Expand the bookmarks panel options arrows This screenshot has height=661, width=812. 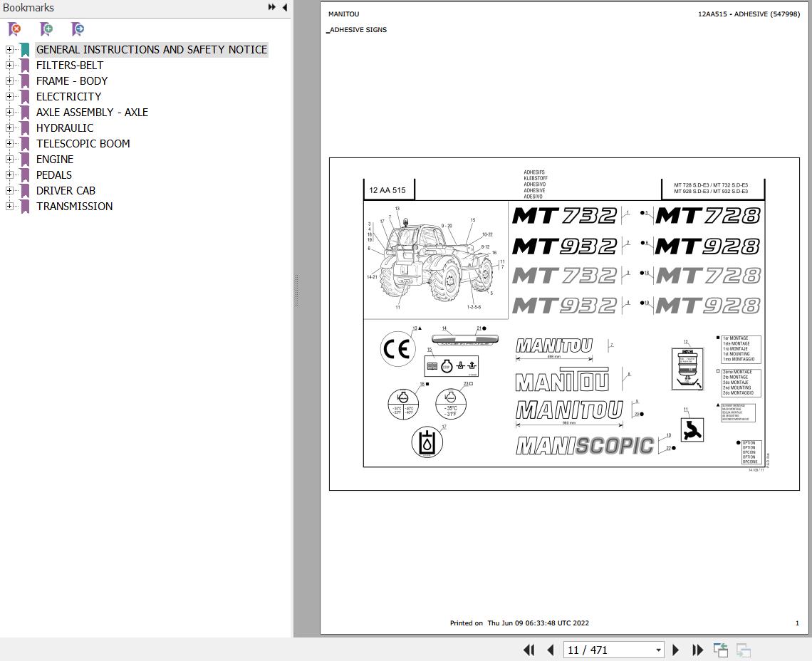(x=271, y=7)
